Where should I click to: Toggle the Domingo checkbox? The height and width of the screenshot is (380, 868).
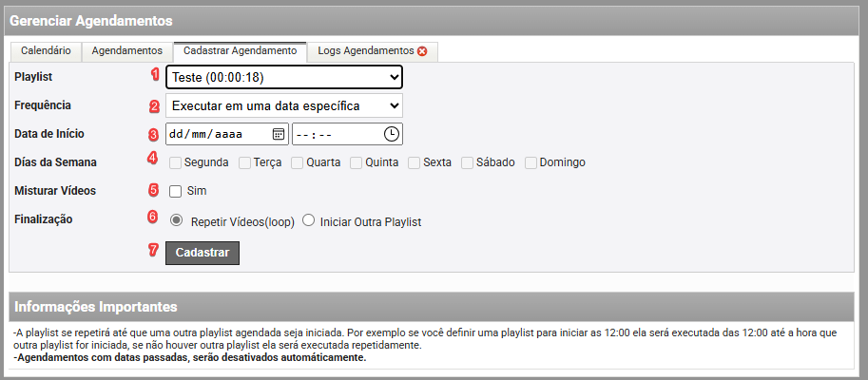pyautogui.click(x=531, y=162)
